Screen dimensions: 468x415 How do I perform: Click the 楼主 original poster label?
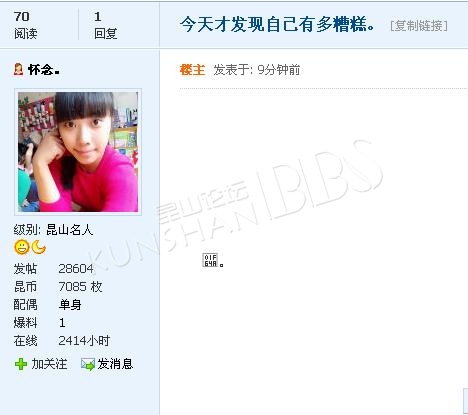point(192,70)
